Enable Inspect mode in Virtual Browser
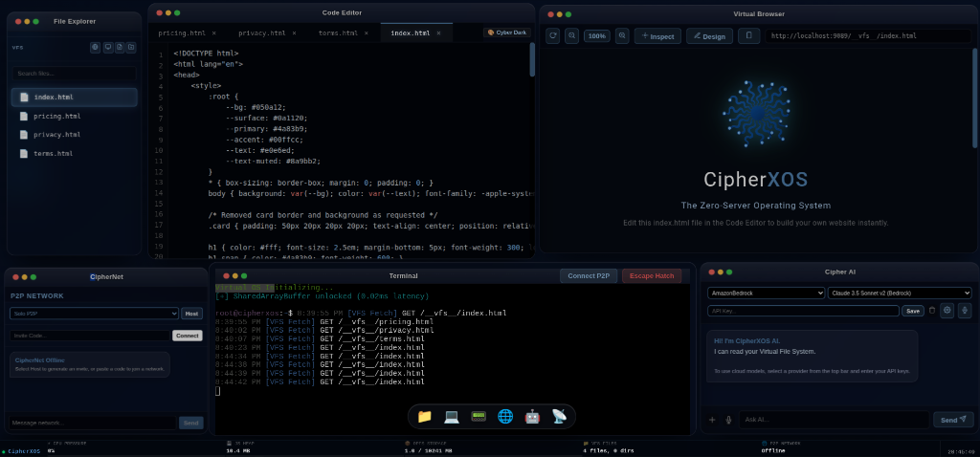Image resolution: width=980 pixels, height=457 pixels. [657, 36]
